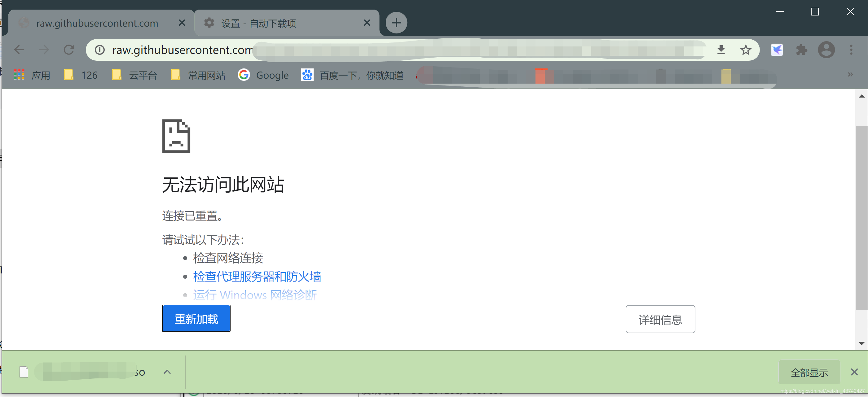Click the scrollbar down arrow
868x397 pixels.
(861, 343)
